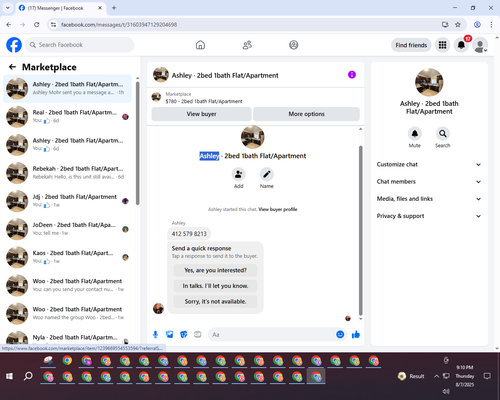Show hidden system tray icons
500x400 pixels.
436,376
